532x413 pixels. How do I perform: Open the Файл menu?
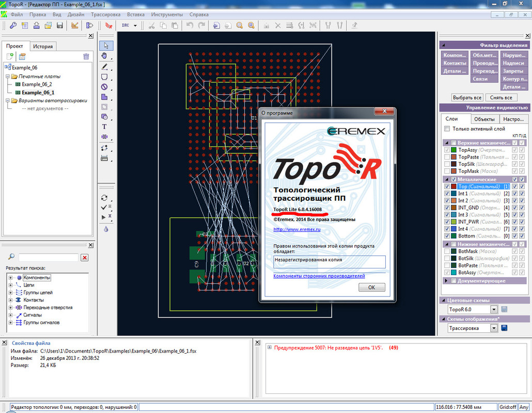[17, 14]
